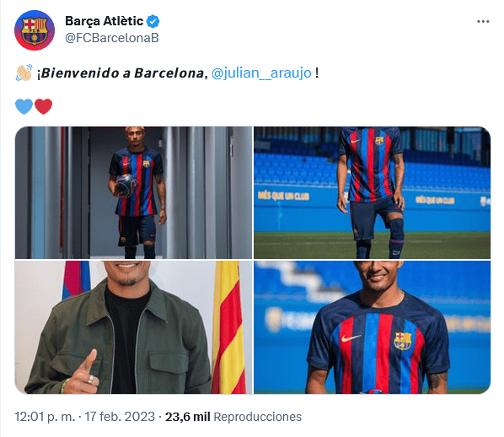The image size is (504, 437).
Task: Open the @FCBarcelonaB handle
Action: pos(112,38)
